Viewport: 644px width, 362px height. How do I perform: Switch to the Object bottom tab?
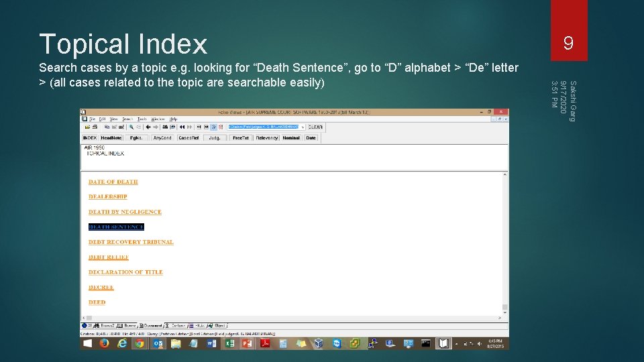pos(217,326)
